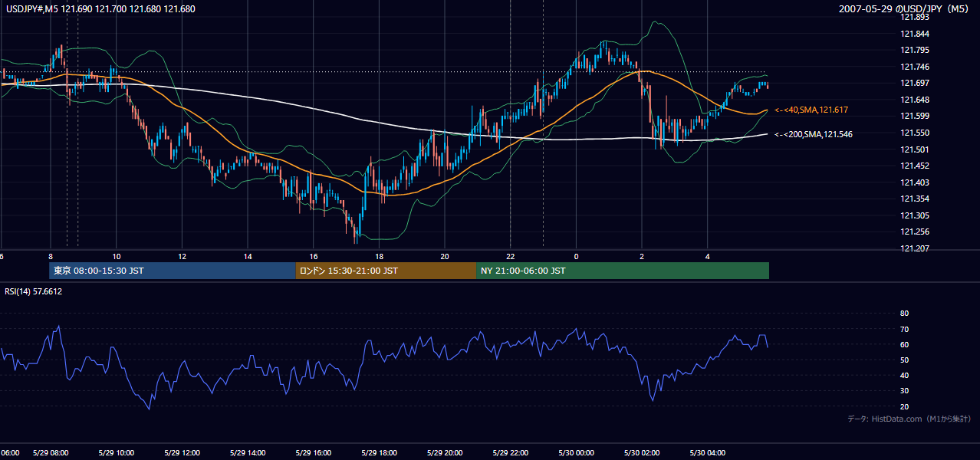The width and height of the screenshot is (980, 460).
Task: Click price level 121.452 on axis
Action: [x=914, y=166]
